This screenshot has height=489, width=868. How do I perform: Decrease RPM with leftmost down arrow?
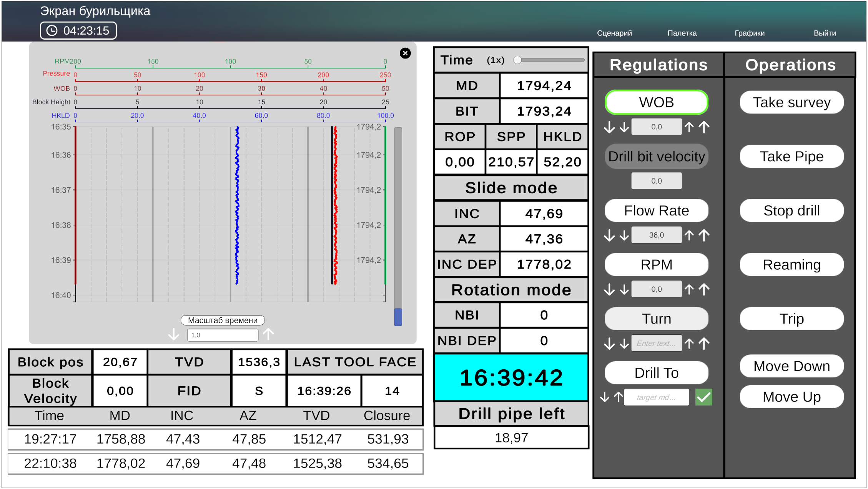pyautogui.click(x=609, y=289)
